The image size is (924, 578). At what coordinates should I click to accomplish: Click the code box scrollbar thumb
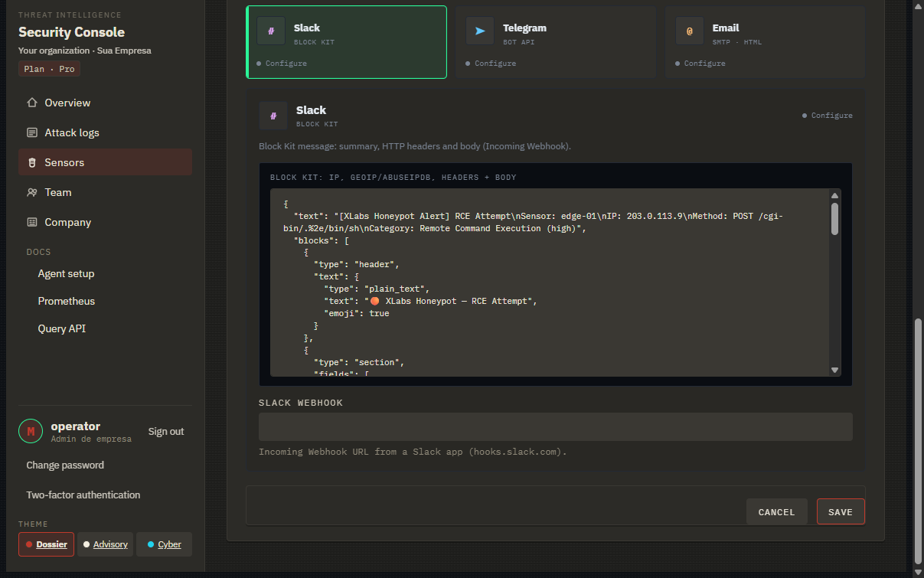834,218
